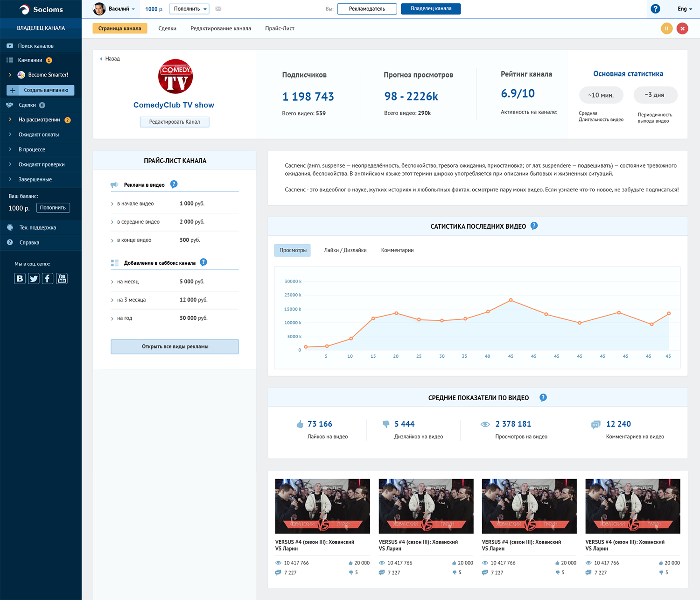
Task: Expand the Пополнить dropdown in top bar
Action: [x=189, y=9]
